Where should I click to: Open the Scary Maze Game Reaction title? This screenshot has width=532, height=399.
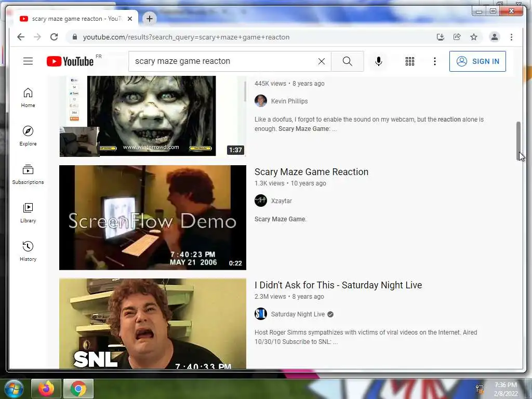pyautogui.click(x=311, y=172)
